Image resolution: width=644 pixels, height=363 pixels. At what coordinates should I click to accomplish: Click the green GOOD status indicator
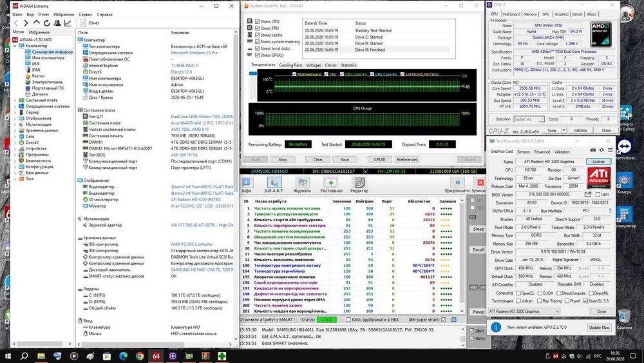point(327,319)
